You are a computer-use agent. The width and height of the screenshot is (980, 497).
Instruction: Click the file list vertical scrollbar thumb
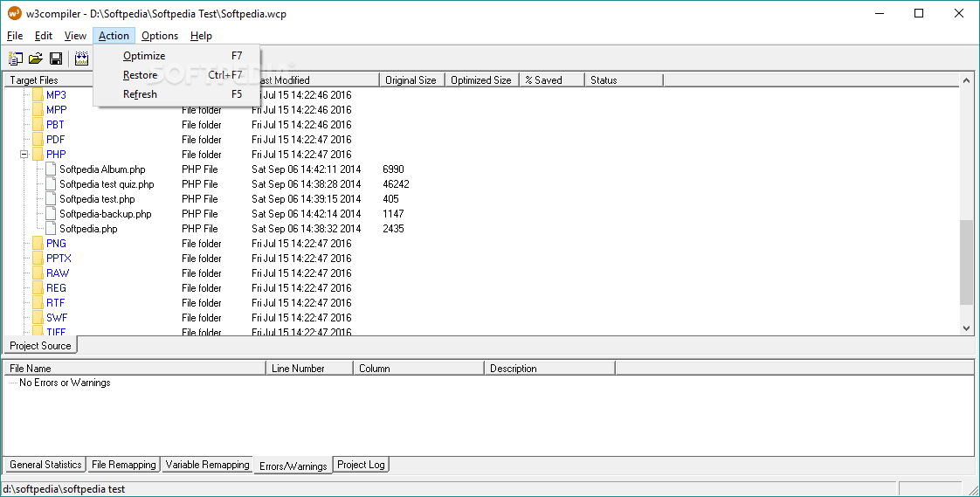click(x=966, y=263)
